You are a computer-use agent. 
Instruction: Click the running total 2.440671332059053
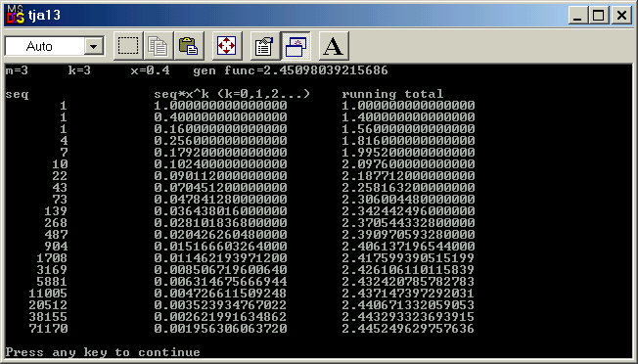point(408,305)
